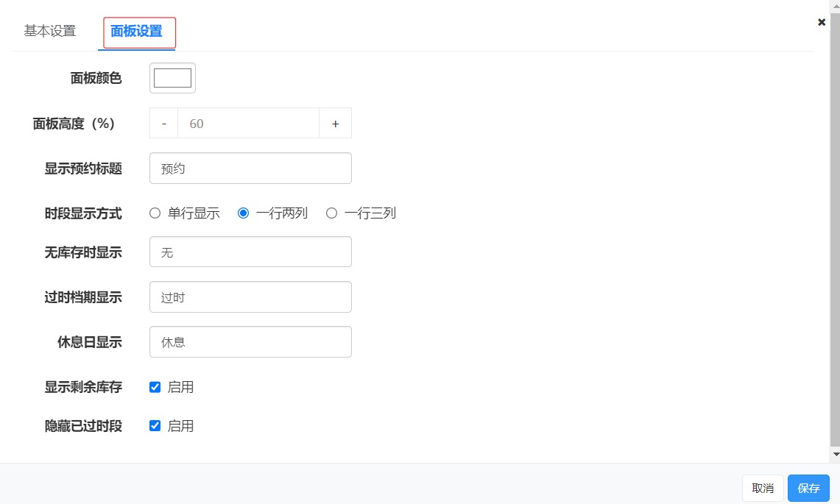Click the plus button for panel height
The image size is (840, 504).
point(335,124)
